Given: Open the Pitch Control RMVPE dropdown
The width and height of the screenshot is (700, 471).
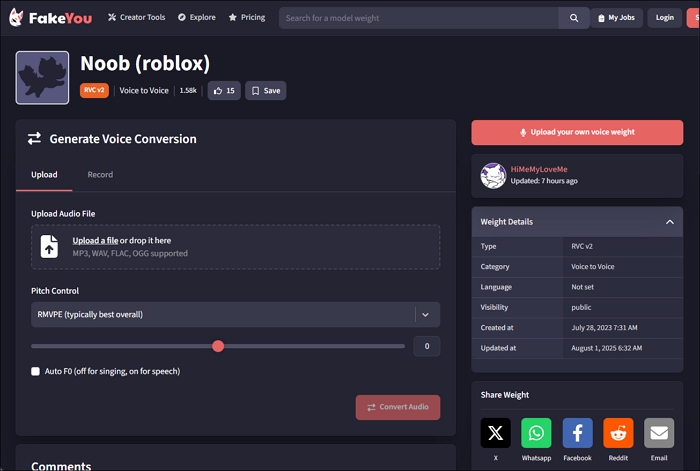Looking at the screenshot, I should [235, 314].
